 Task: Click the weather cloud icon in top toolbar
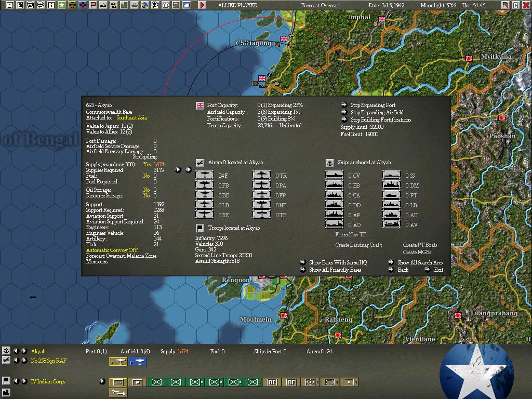coord(187,5)
